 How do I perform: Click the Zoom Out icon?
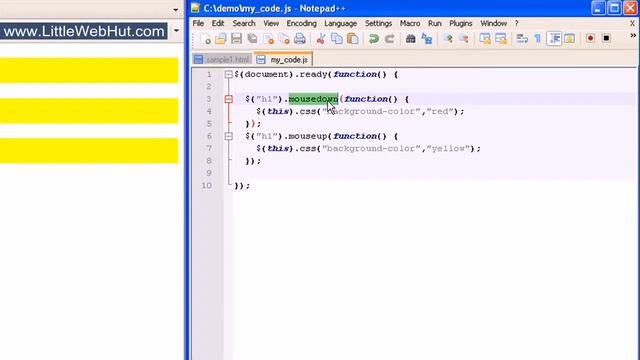coord(464,39)
